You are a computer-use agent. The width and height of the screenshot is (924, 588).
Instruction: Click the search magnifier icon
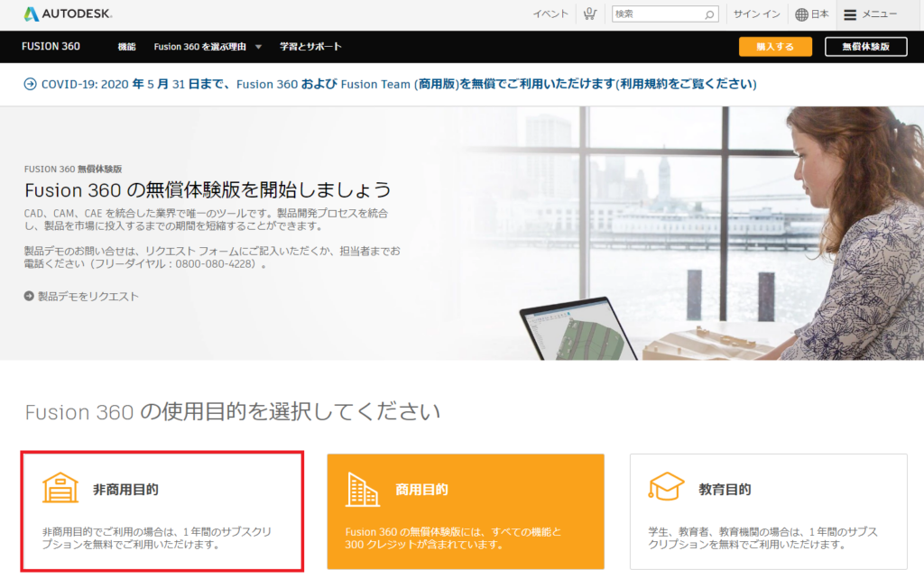pos(709,14)
